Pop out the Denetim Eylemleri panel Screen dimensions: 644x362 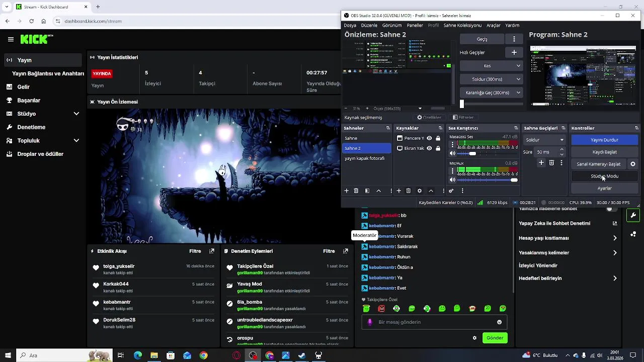[346, 251]
